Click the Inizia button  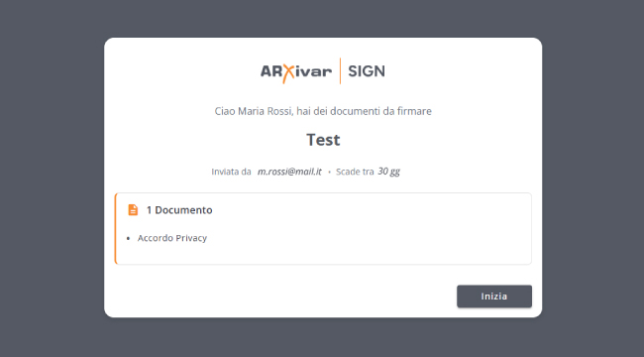(x=494, y=297)
